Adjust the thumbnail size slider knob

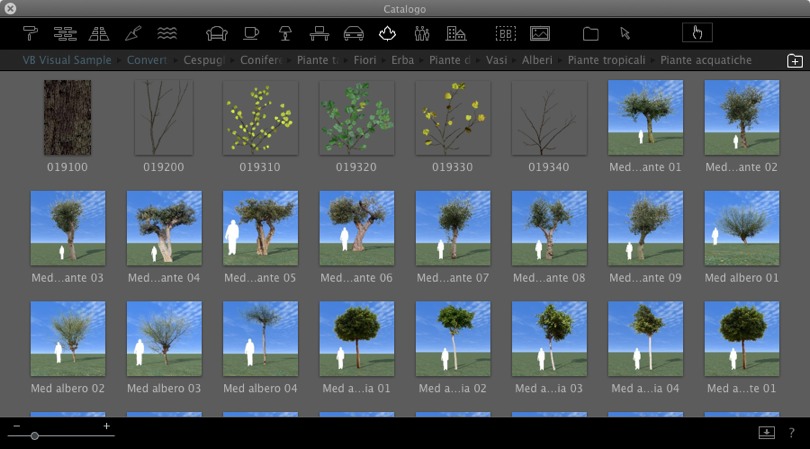[35, 436]
